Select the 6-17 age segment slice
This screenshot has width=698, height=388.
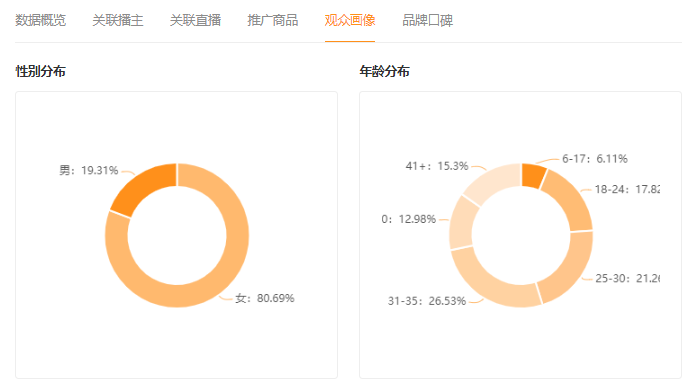click(x=533, y=175)
